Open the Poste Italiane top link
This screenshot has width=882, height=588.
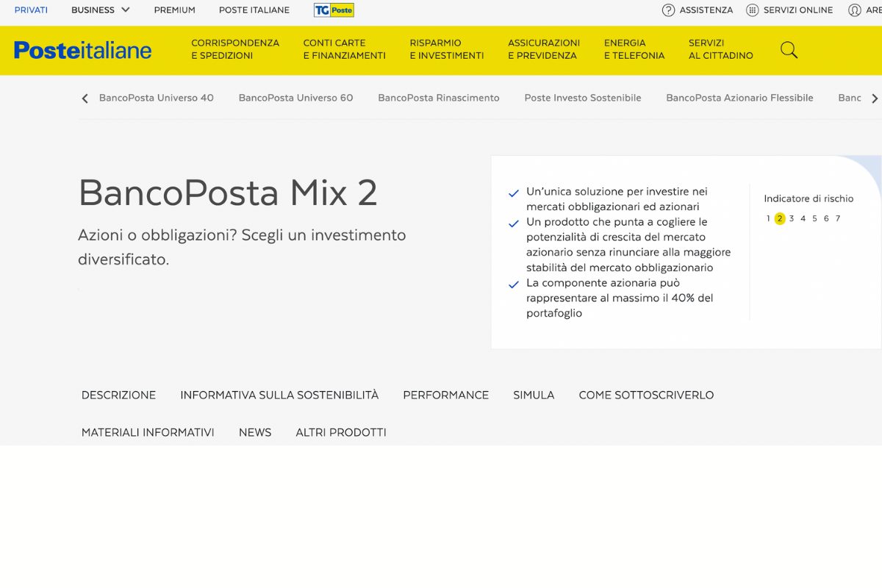[254, 10]
